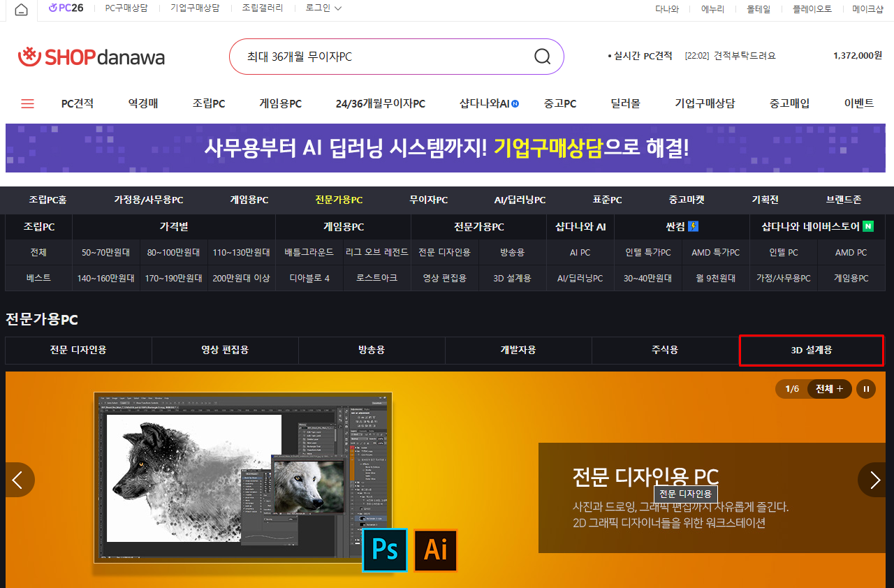Click the wolf Photoshop banner image
This screenshot has width=894, height=588.
[x=243, y=478]
